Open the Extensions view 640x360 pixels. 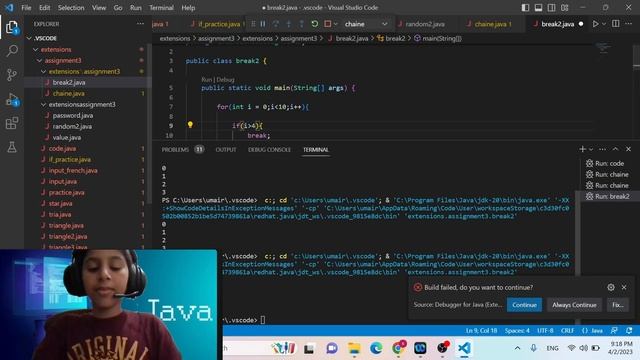point(12,123)
